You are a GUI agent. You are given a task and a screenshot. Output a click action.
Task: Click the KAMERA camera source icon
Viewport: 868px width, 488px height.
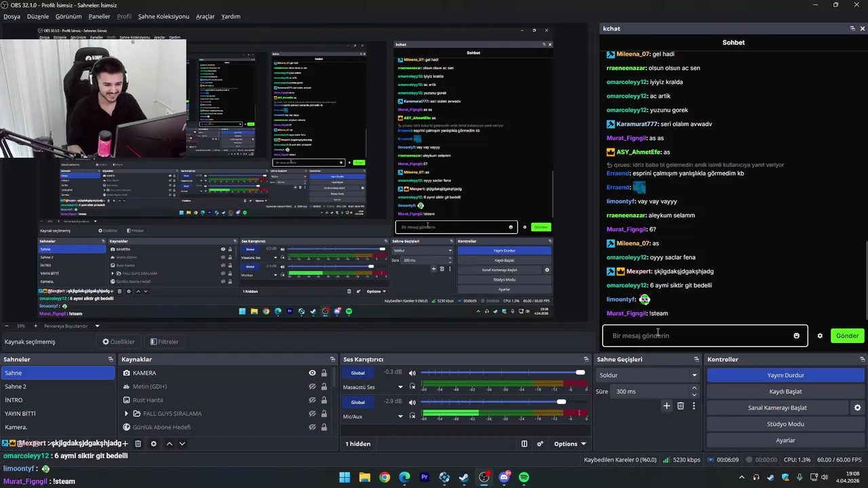click(x=127, y=373)
